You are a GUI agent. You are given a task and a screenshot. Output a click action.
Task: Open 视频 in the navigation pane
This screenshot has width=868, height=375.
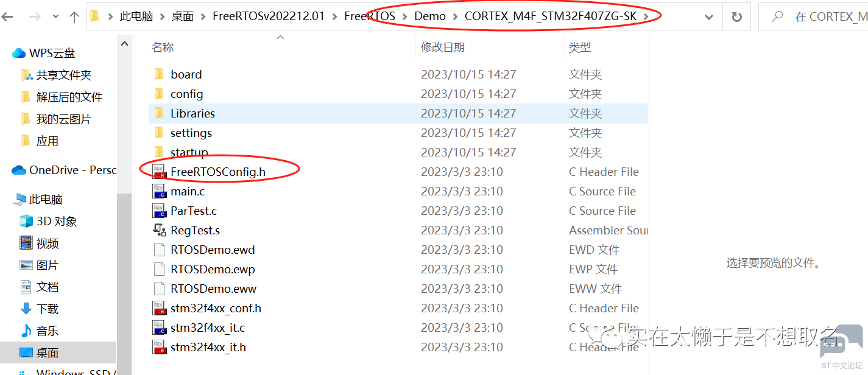[48, 243]
